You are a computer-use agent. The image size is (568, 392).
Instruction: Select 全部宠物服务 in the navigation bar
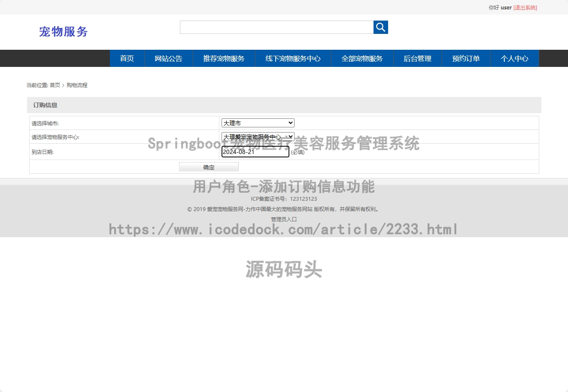coord(362,58)
